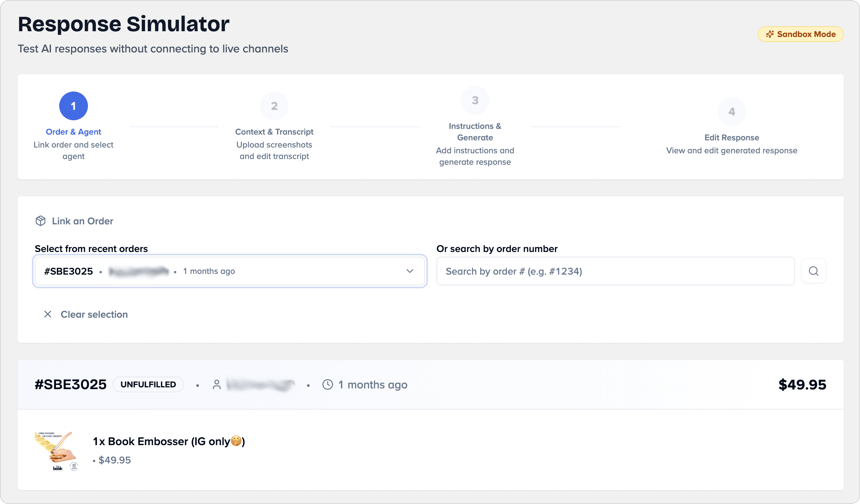Open the recent orders dropdown chevron
This screenshot has width=860, height=504.
click(x=410, y=271)
